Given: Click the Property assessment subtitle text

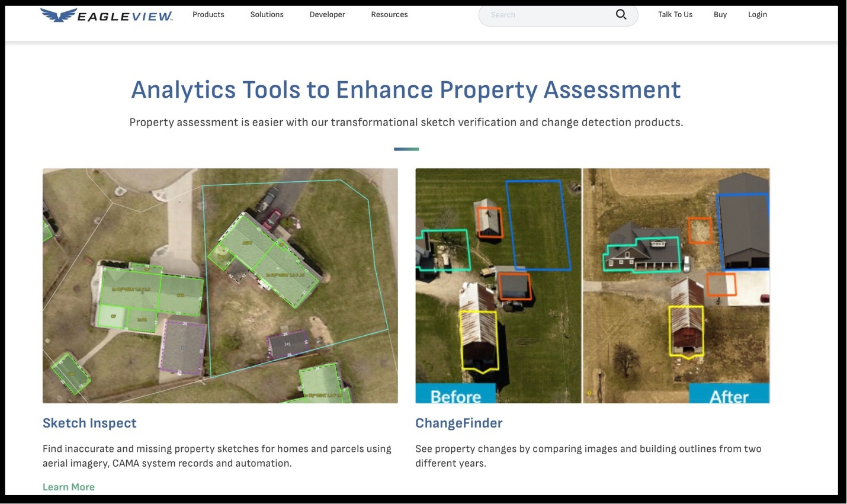Looking at the screenshot, I should (406, 122).
